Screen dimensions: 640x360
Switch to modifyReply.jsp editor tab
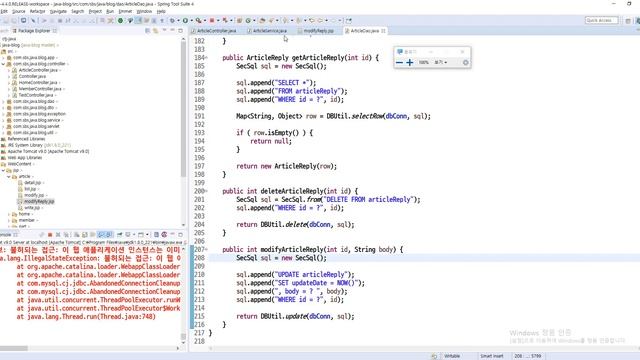(318, 31)
